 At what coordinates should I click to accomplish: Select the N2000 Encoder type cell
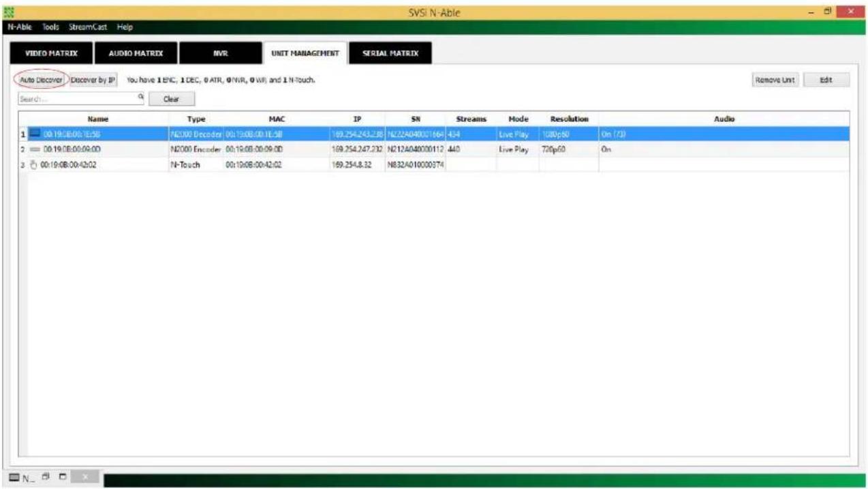click(x=196, y=148)
